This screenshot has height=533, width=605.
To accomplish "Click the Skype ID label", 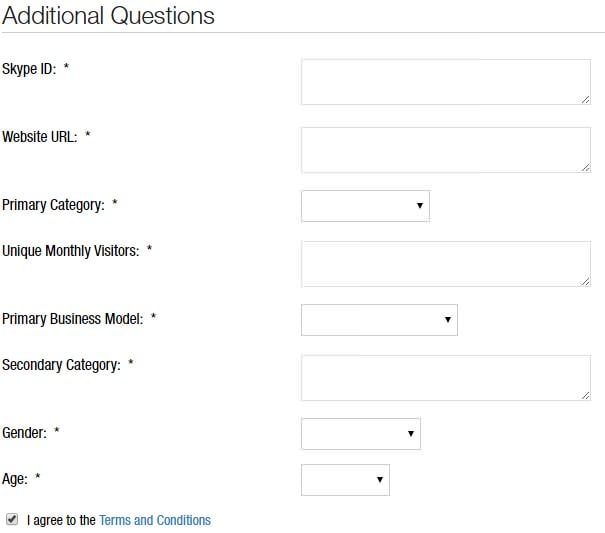I will point(28,69).
